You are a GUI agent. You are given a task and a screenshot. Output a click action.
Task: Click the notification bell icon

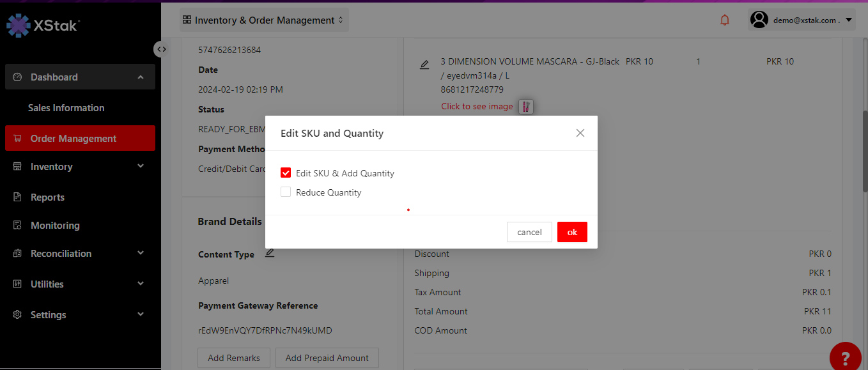click(x=725, y=20)
